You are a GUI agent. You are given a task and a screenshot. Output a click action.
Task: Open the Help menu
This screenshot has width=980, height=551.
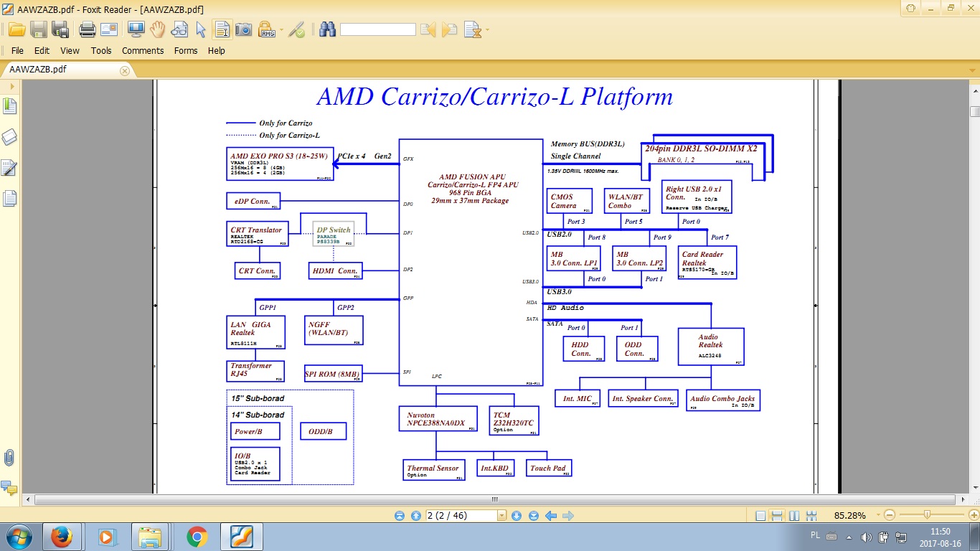(x=217, y=50)
